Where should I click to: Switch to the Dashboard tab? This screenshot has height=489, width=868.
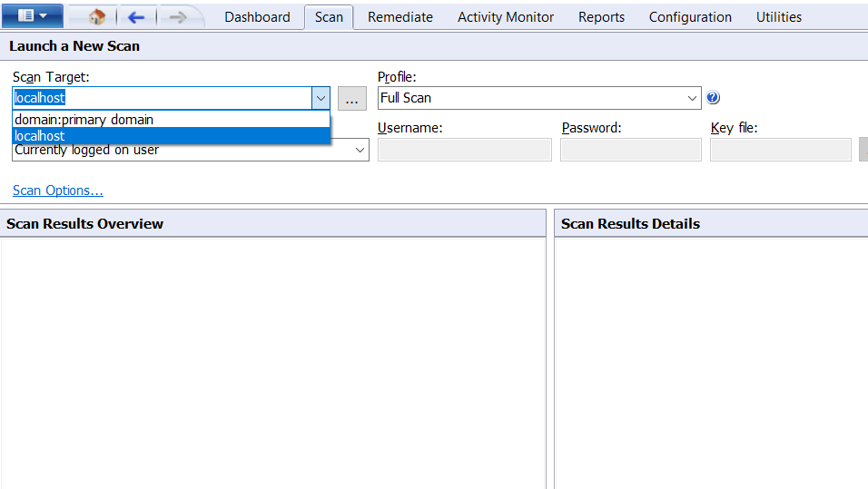257,17
